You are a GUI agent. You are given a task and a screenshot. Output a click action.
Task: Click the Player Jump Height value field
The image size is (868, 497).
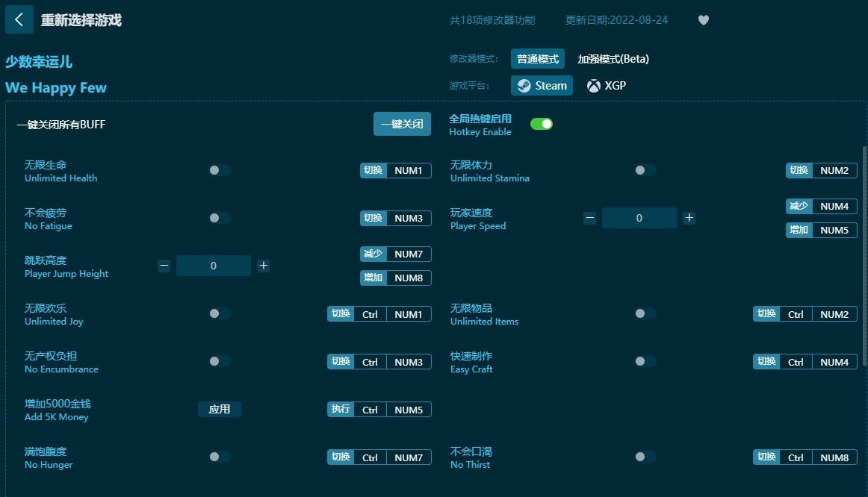pyautogui.click(x=214, y=266)
